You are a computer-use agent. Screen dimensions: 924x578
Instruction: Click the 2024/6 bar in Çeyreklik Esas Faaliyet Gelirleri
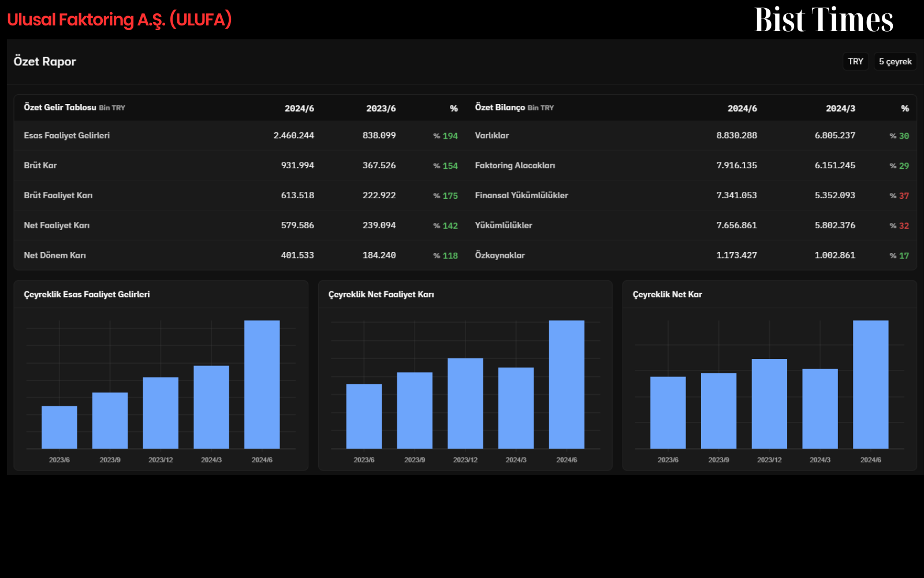pos(262,384)
